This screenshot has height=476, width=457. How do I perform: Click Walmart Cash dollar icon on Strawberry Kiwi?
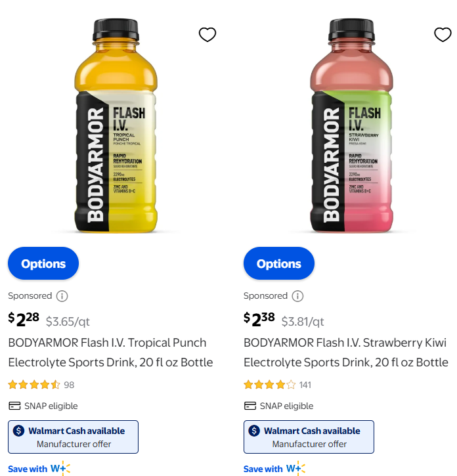click(254, 431)
